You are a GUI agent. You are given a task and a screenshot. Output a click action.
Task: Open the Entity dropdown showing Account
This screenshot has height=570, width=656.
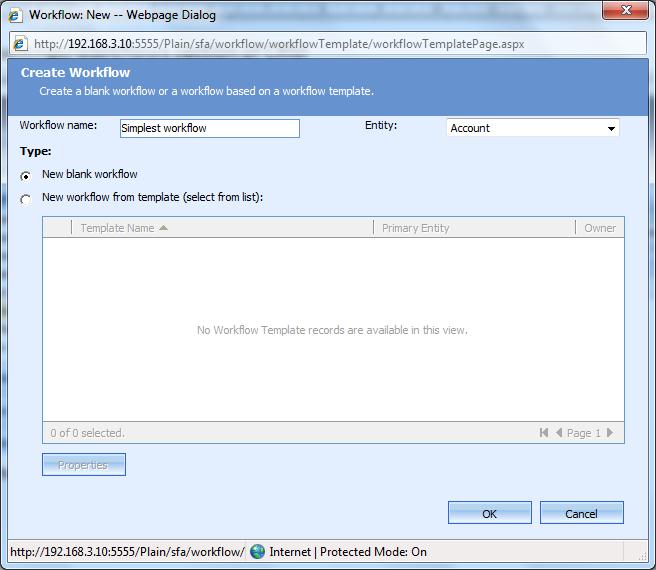(x=532, y=128)
